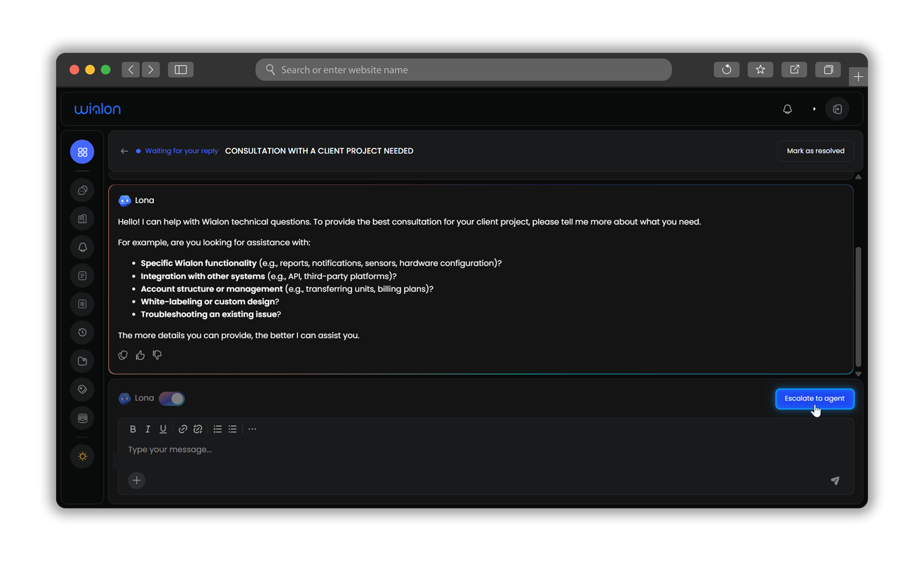Go back using the arrow beside ticket status
924x561 pixels.
[124, 151]
